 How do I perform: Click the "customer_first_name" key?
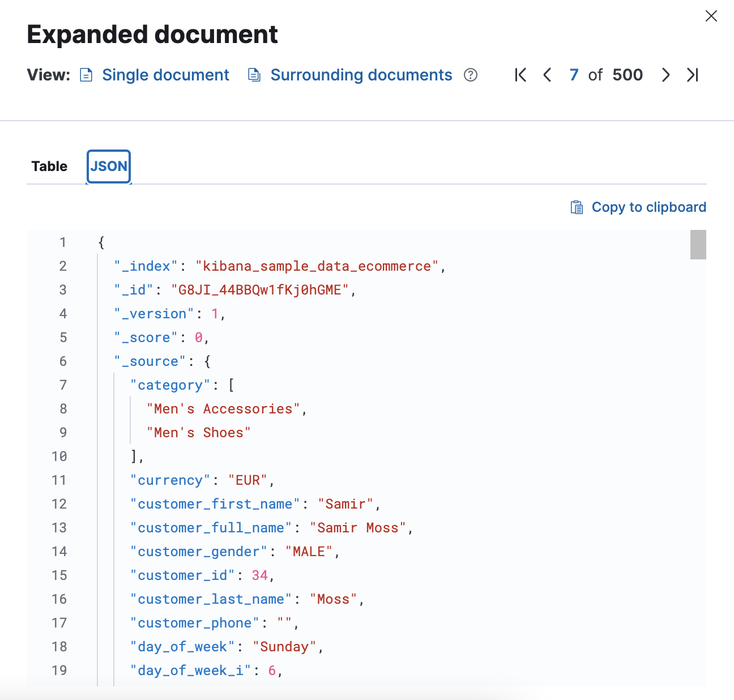[x=215, y=504]
